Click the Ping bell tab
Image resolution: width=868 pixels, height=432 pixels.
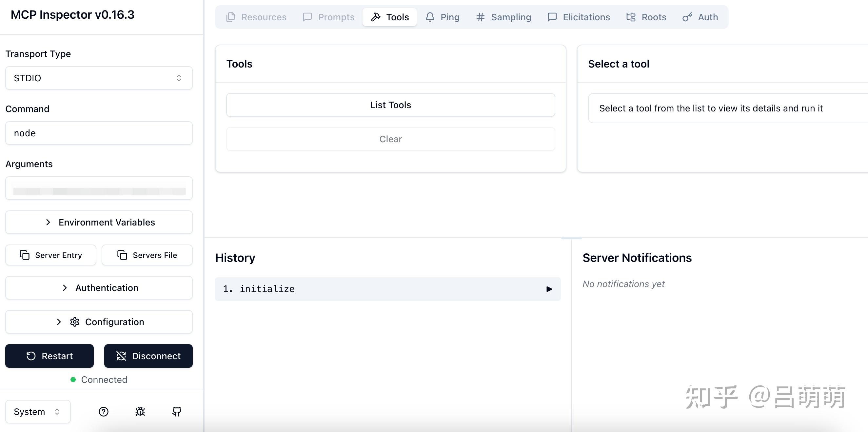click(443, 17)
